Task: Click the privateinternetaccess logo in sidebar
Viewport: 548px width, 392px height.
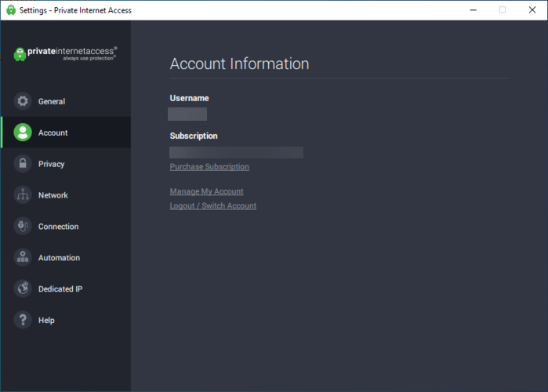Action: pyautogui.click(x=65, y=54)
